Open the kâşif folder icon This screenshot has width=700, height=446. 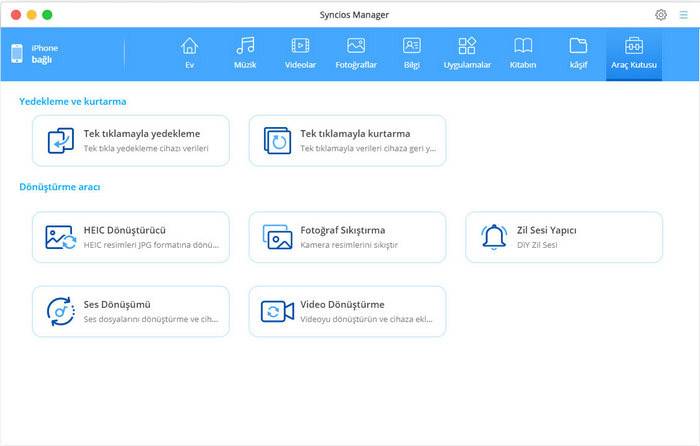[x=578, y=46]
